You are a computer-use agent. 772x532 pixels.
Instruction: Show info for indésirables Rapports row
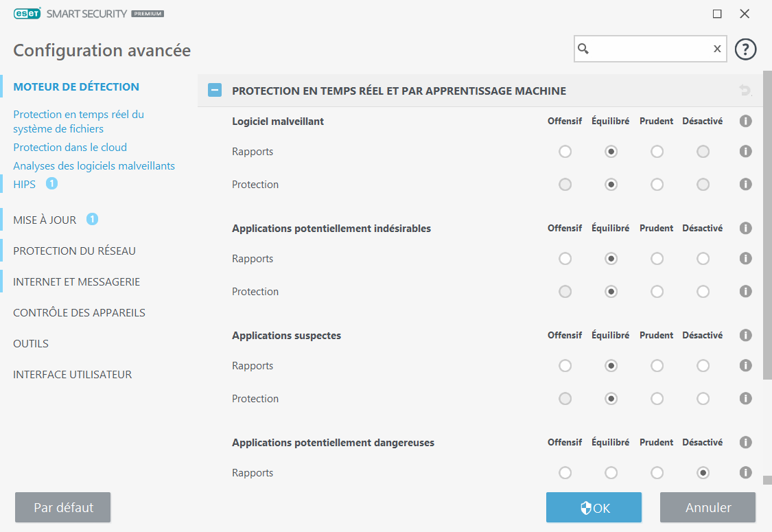click(745, 259)
